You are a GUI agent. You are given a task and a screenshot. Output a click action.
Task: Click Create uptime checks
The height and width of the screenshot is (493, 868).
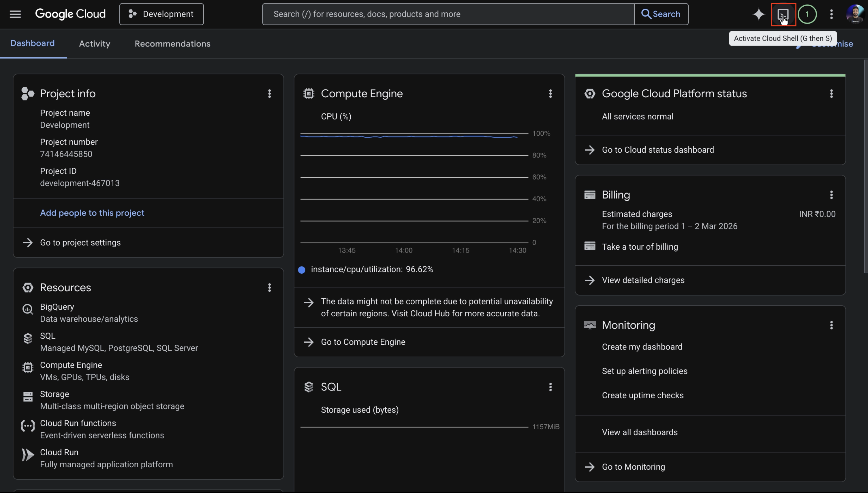(642, 395)
